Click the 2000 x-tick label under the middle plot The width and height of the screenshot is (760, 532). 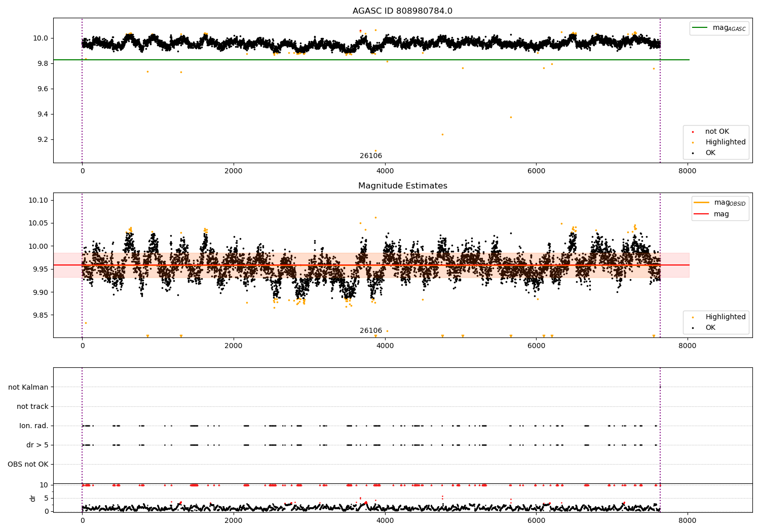tap(234, 346)
